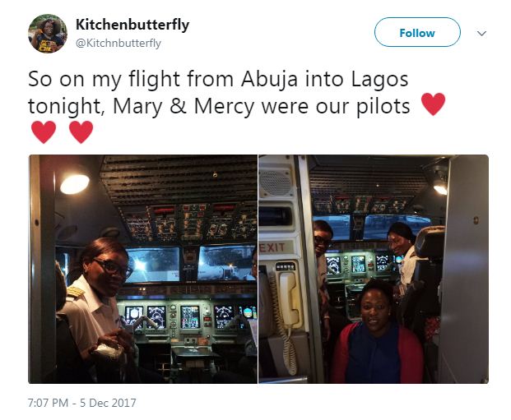Click the woman in red cardigan

click(x=376, y=332)
